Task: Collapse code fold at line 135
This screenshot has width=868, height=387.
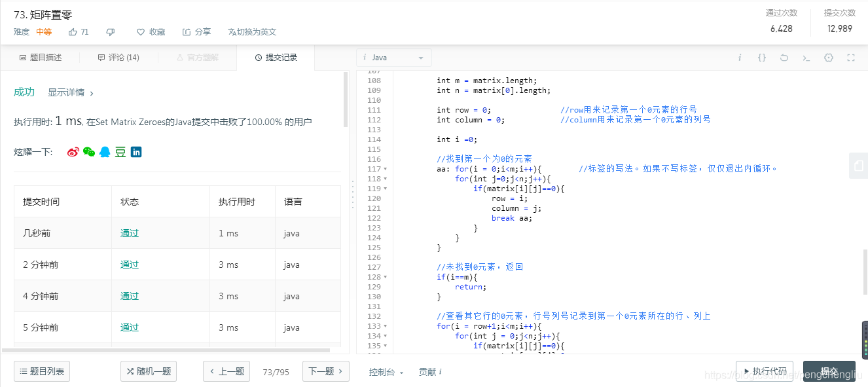Action: point(385,346)
